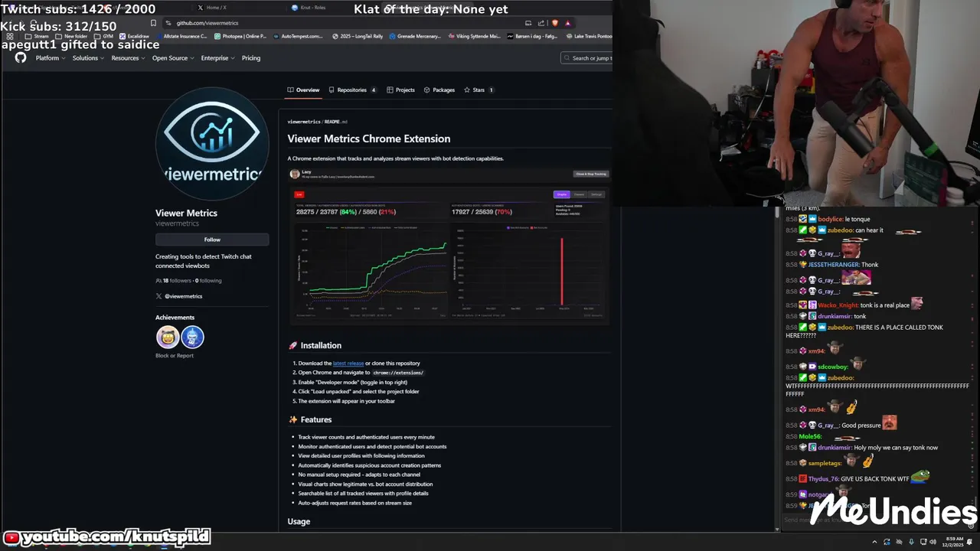Open the latest release link
980x551 pixels.
point(348,364)
